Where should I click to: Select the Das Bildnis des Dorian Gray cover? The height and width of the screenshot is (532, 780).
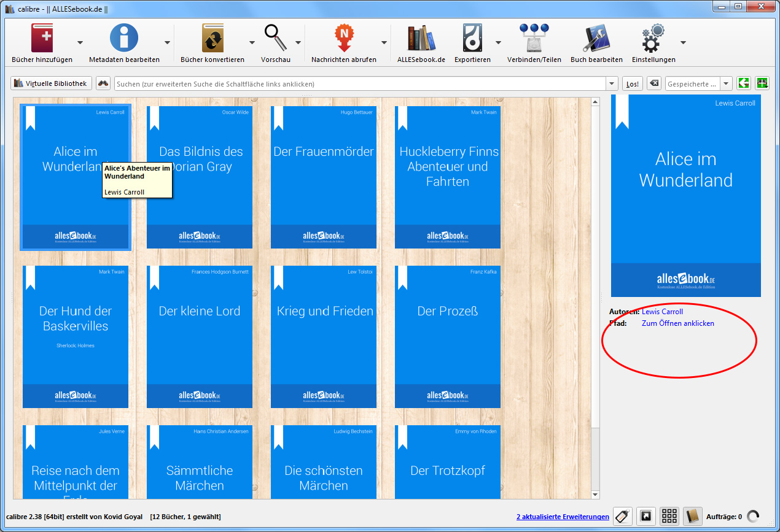200,177
